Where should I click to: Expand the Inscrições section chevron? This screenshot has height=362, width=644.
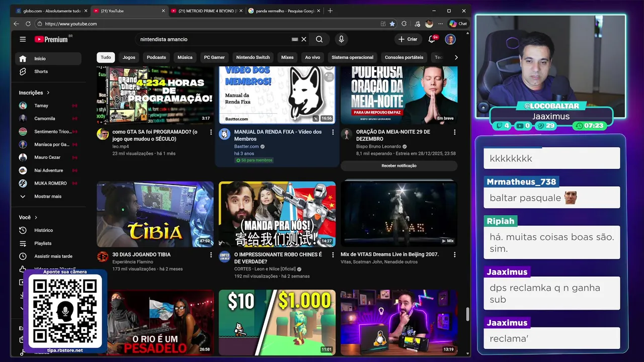pyautogui.click(x=48, y=93)
